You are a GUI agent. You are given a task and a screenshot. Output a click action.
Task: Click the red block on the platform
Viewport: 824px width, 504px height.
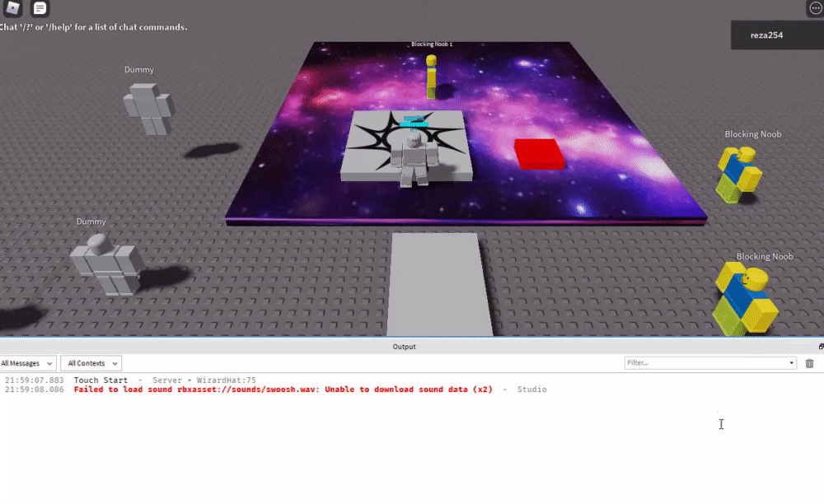(x=539, y=154)
